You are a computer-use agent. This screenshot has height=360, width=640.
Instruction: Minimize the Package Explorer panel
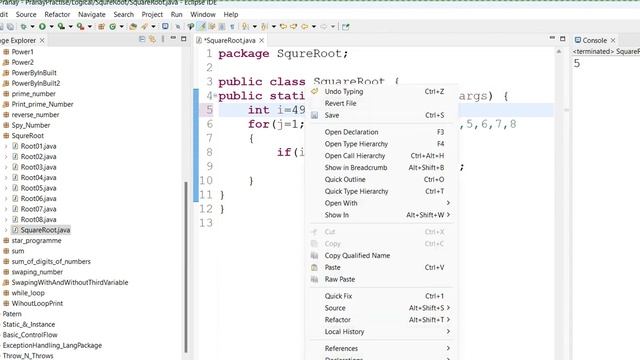tap(173, 38)
